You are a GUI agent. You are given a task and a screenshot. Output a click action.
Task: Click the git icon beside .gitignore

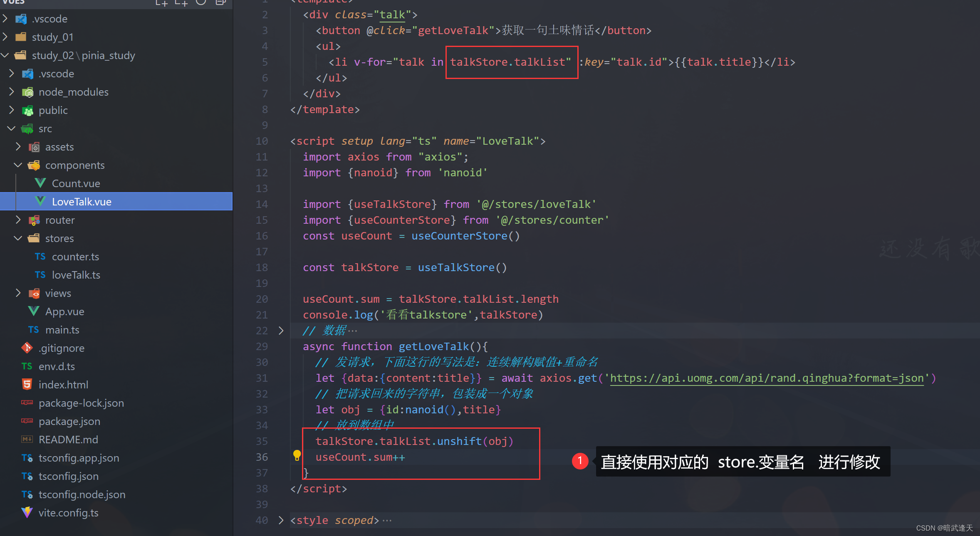tap(27, 348)
